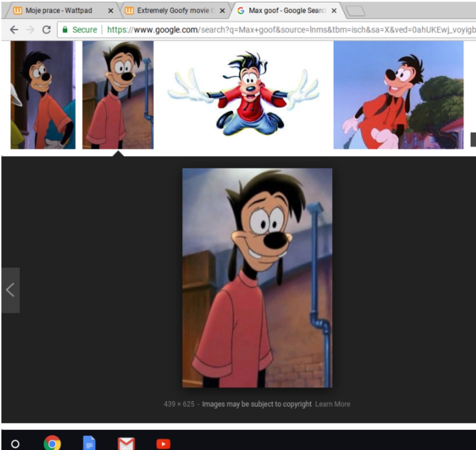Select the jumping Max thumbnail with white gloves
Screen dimensions: 476x450
tap(243, 95)
